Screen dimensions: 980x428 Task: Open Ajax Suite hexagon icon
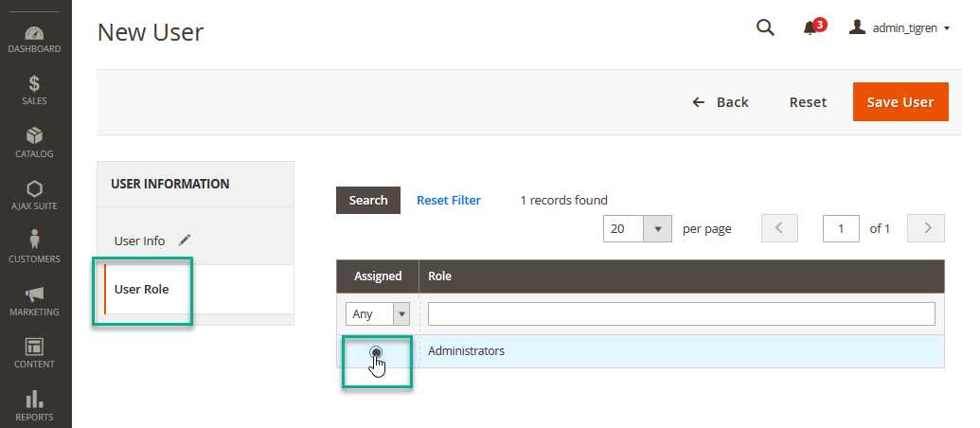click(34, 190)
